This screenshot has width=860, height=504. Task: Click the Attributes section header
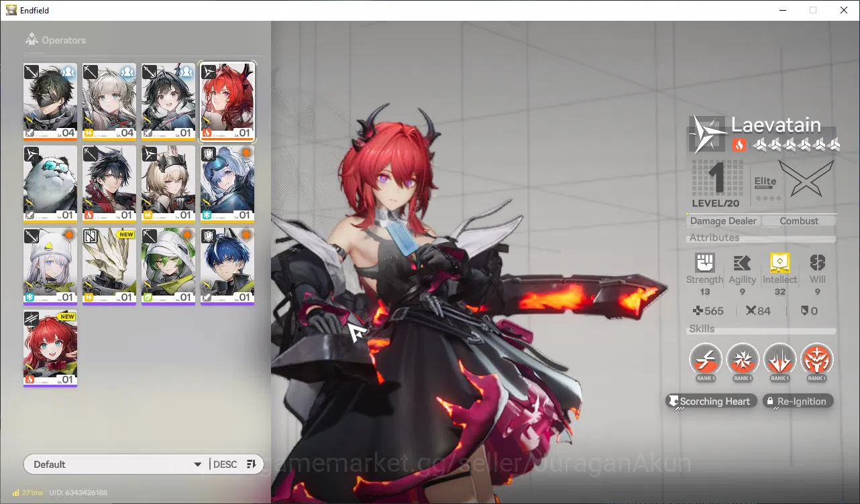714,238
